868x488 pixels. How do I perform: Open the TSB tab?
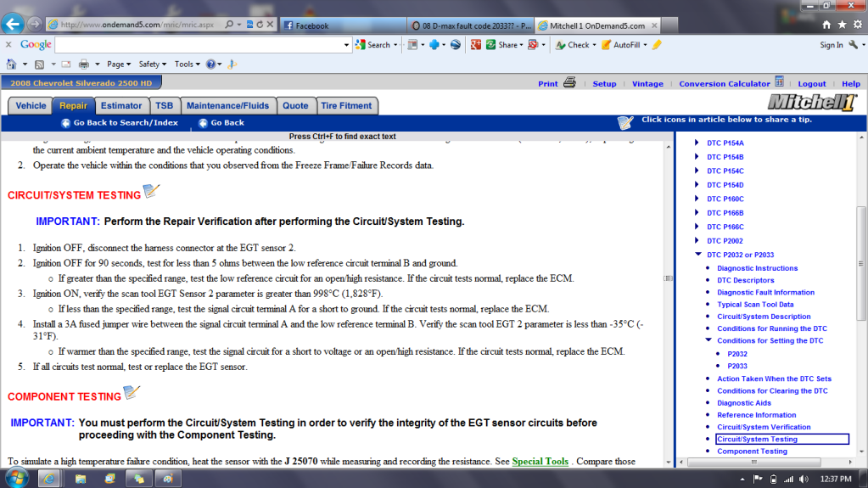point(164,106)
